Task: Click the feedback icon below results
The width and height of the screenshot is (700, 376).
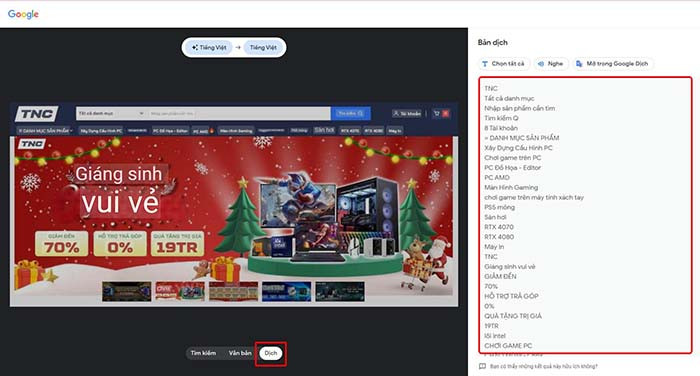Action: point(482,366)
